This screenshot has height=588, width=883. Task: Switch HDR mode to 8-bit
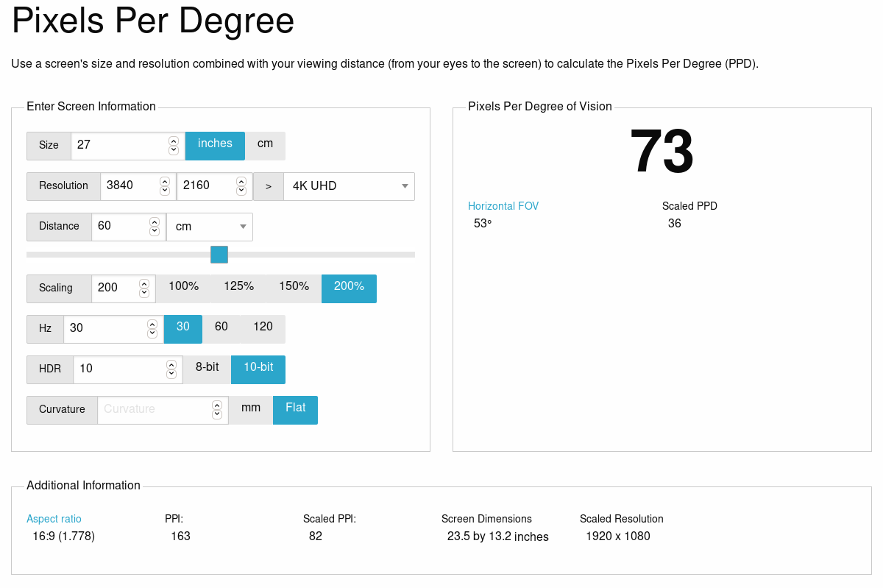tap(207, 369)
